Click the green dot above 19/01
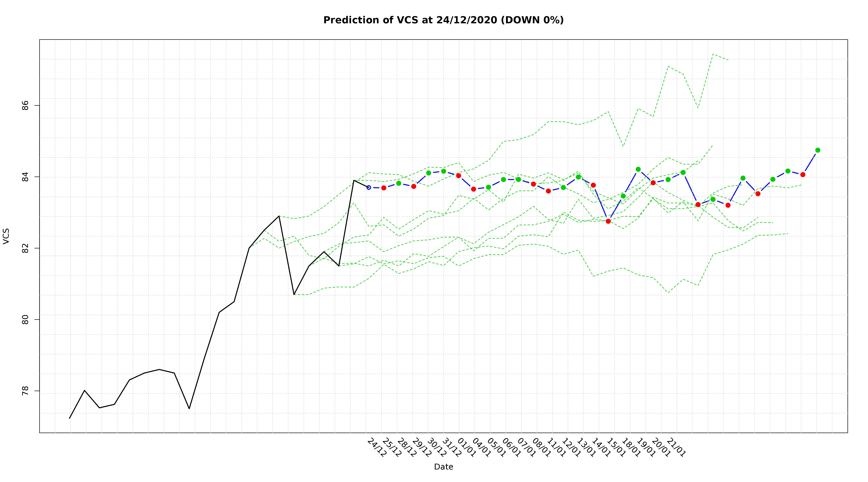Viewport: 868px width, 482px height. [638, 170]
